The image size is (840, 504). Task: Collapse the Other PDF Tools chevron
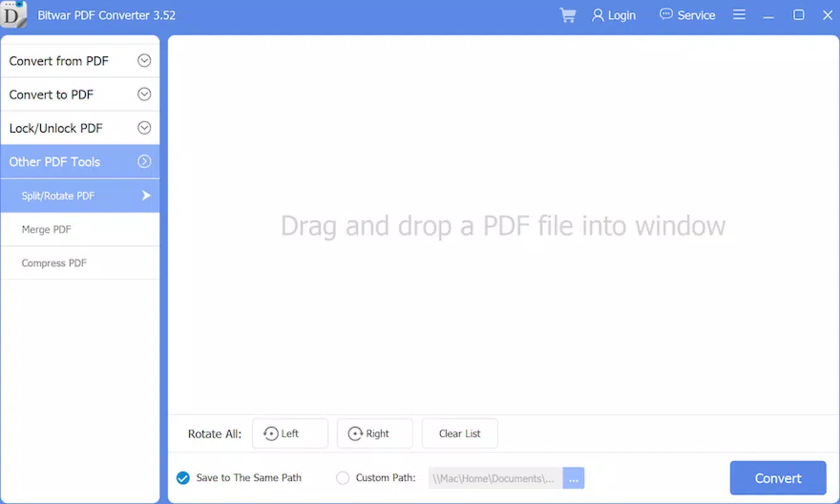pos(144,161)
